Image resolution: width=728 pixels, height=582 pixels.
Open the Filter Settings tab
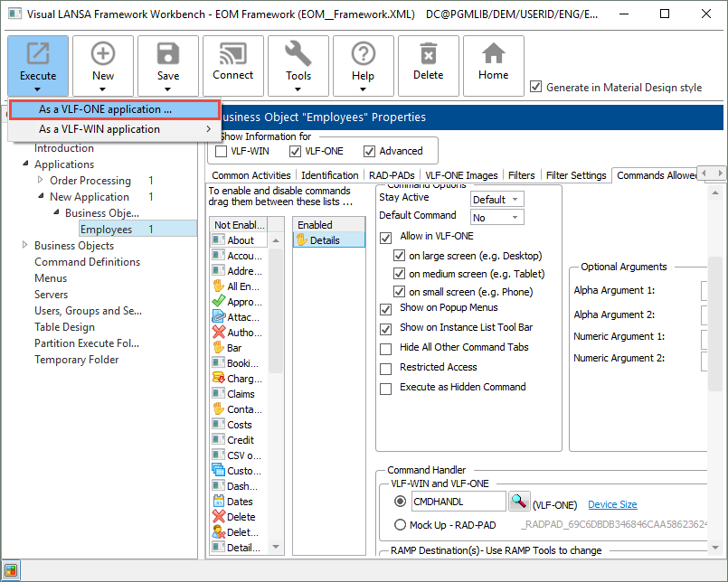(x=576, y=175)
